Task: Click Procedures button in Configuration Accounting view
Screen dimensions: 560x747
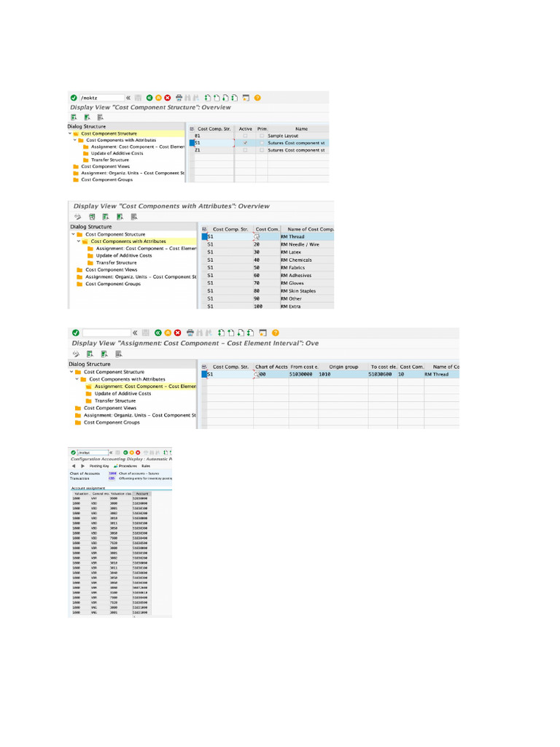Action: coord(125,466)
